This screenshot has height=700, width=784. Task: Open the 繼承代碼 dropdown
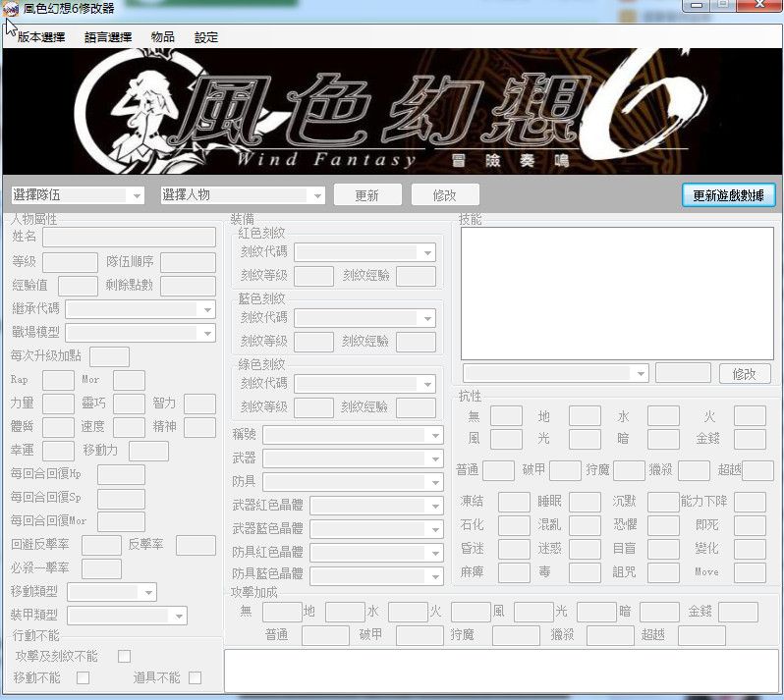(x=140, y=309)
